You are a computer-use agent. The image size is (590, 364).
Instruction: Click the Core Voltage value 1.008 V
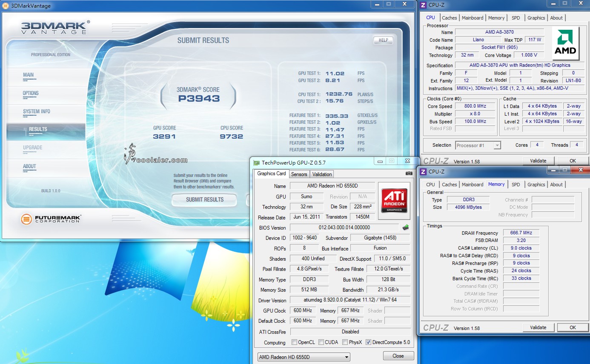click(529, 55)
